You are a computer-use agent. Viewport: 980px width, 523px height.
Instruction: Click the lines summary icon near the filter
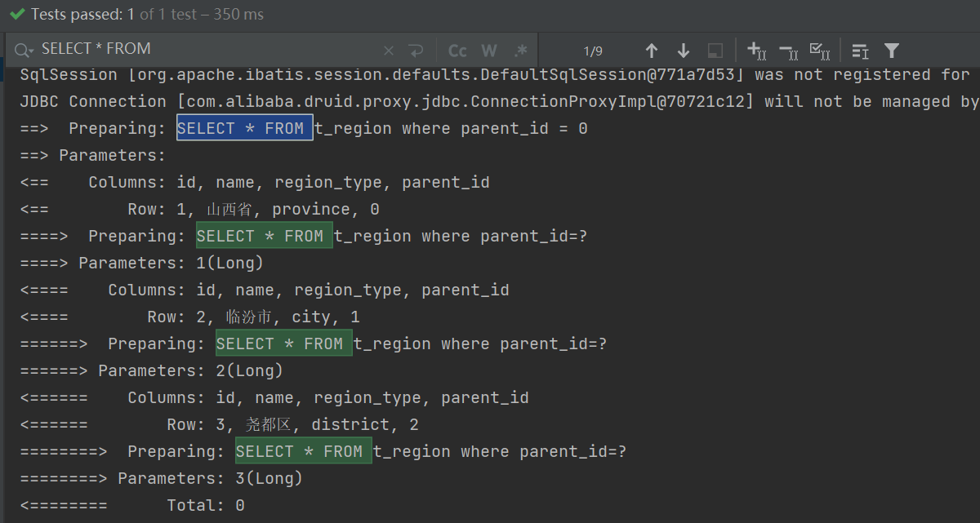[859, 50]
